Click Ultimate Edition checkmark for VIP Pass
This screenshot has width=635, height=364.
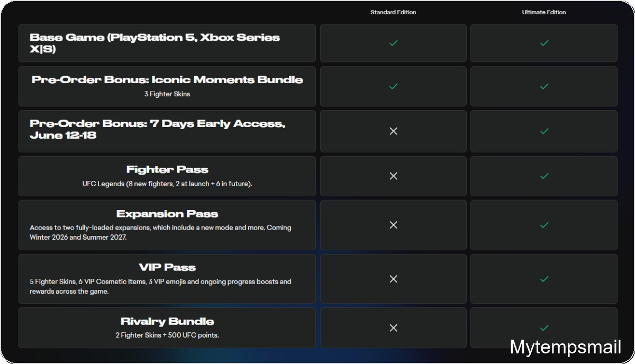click(x=544, y=279)
